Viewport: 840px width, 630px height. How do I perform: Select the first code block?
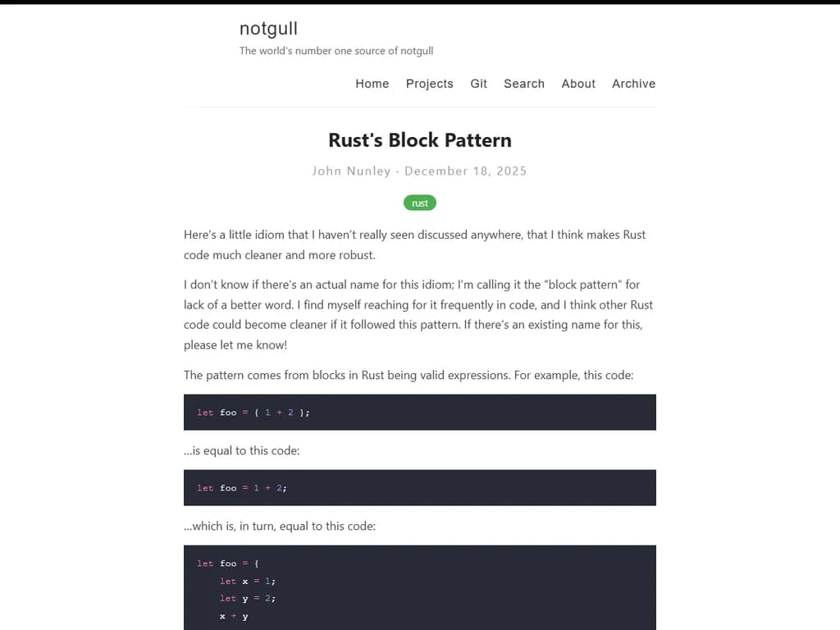click(420, 412)
